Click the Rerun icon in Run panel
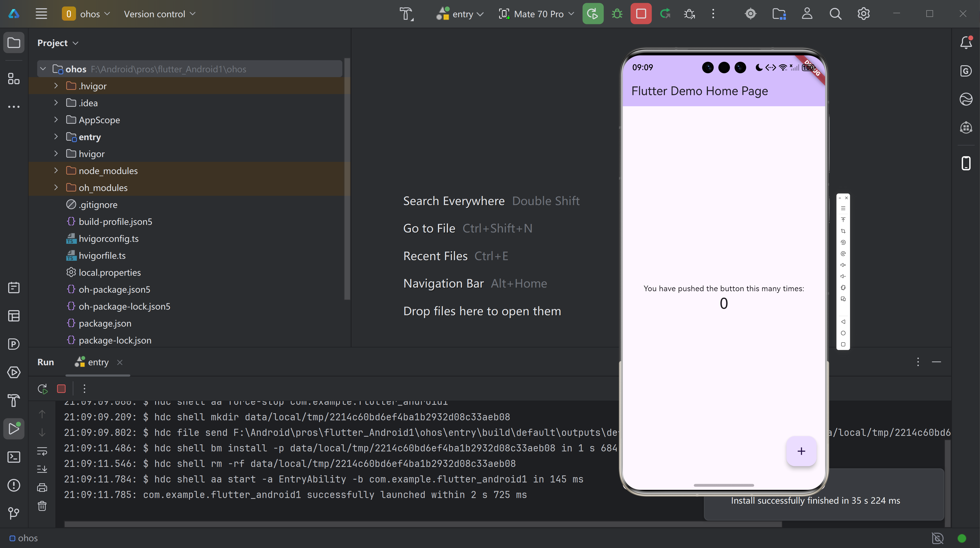980x548 pixels. pos(42,389)
